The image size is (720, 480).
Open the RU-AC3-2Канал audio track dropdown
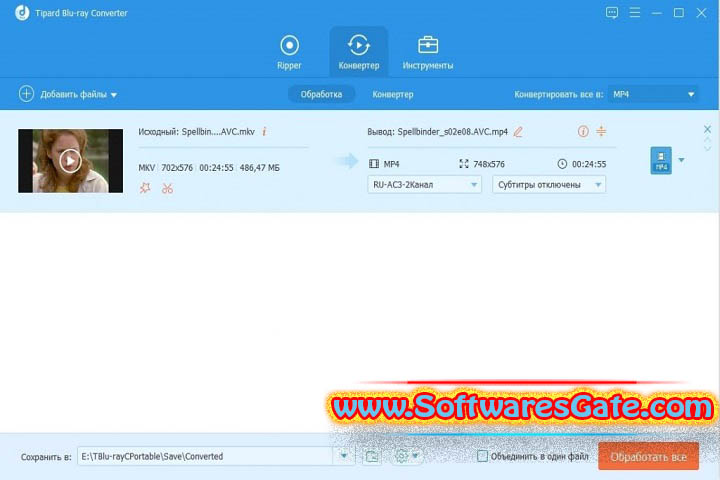(x=424, y=185)
